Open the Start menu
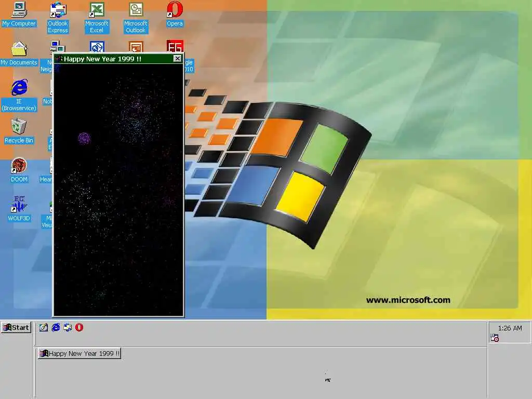The width and height of the screenshot is (532, 399). pos(16,327)
